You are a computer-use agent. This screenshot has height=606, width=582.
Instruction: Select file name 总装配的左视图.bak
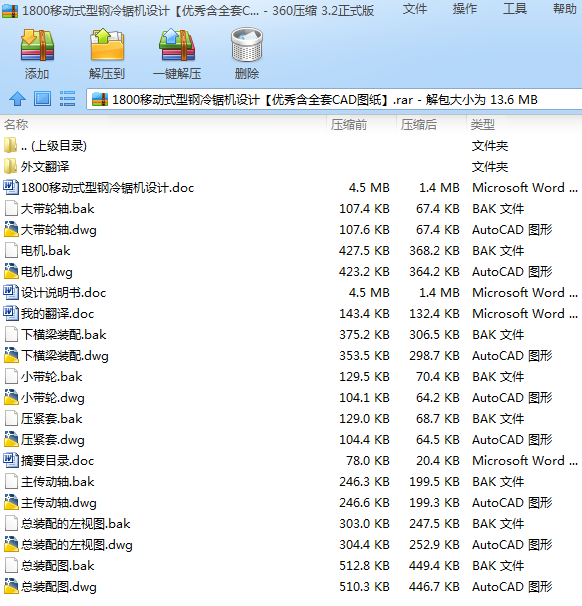tap(76, 524)
